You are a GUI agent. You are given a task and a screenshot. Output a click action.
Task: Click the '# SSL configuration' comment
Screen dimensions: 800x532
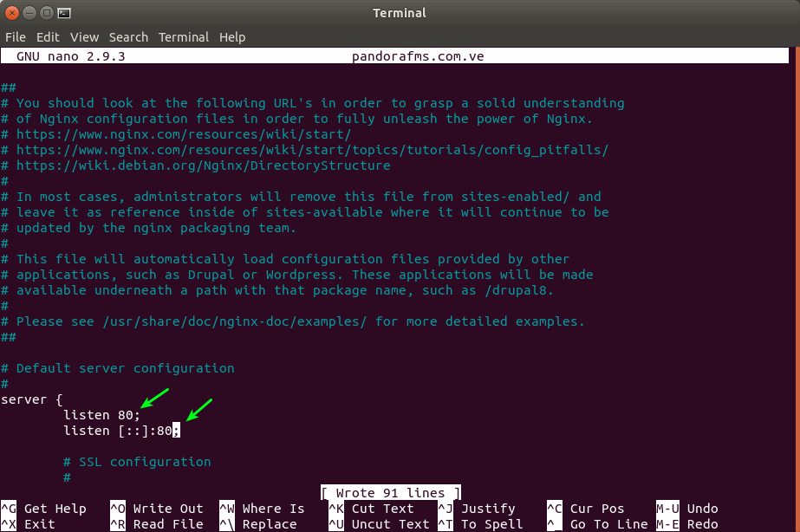tap(137, 462)
